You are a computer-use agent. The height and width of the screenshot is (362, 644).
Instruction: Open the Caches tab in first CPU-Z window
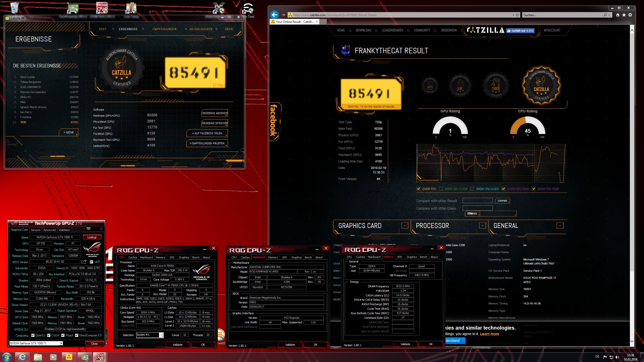133,257
